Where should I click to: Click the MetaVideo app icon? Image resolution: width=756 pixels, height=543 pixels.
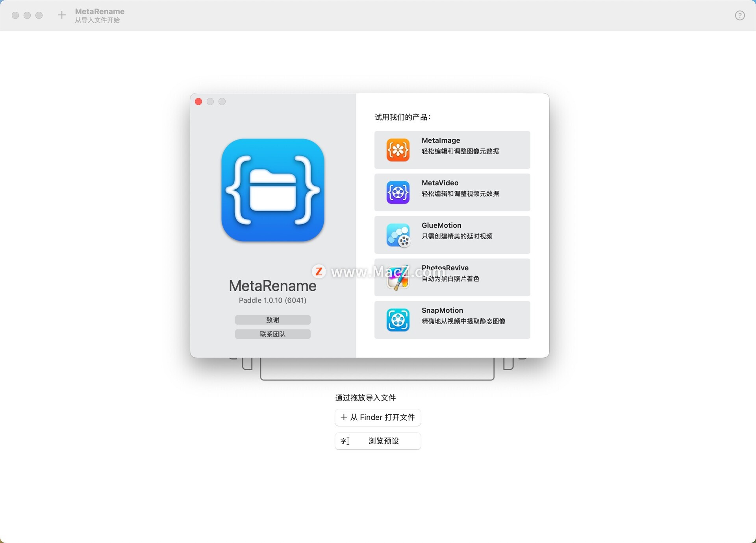(398, 192)
